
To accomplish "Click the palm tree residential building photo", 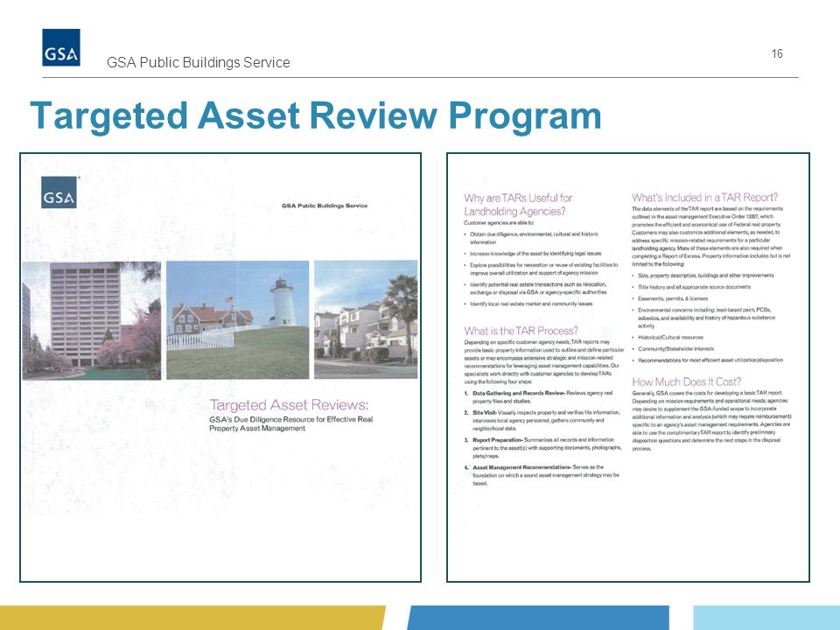I will 366,319.
